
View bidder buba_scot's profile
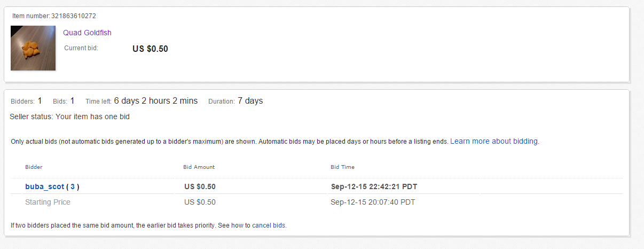pos(44,186)
